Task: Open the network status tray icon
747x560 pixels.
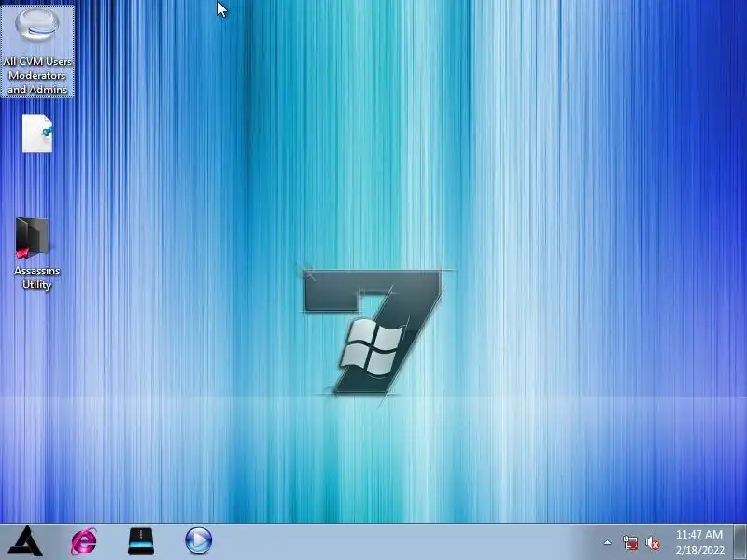Action: tap(630, 542)
